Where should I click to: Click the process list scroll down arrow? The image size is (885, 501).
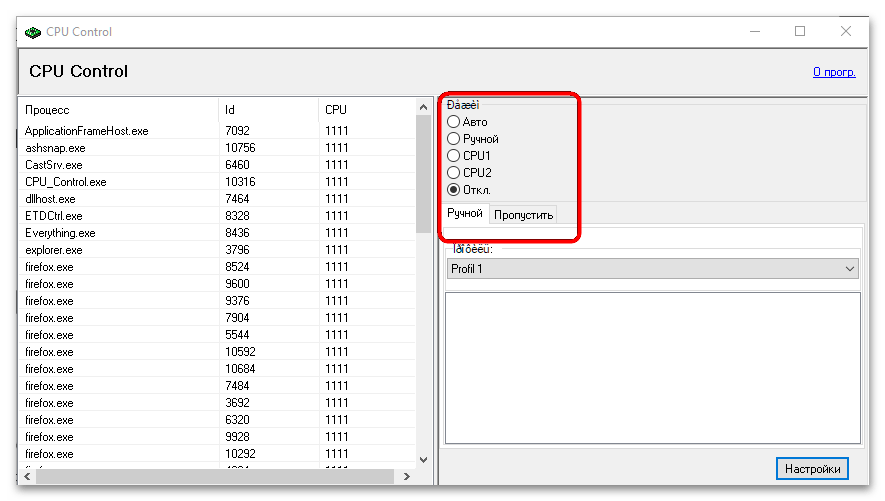point(423,460)
